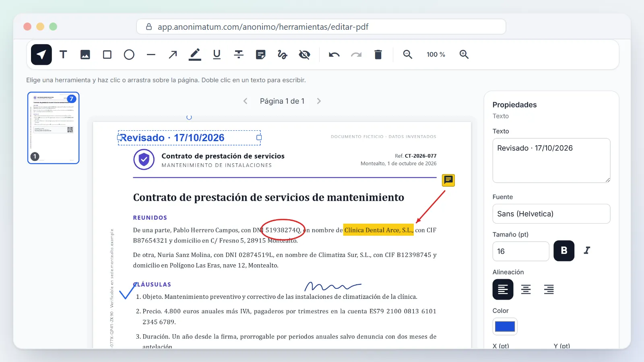Viewport: 644px width, 362px height.
Task: Redo the last undone action
Action: tap(356, 55)
